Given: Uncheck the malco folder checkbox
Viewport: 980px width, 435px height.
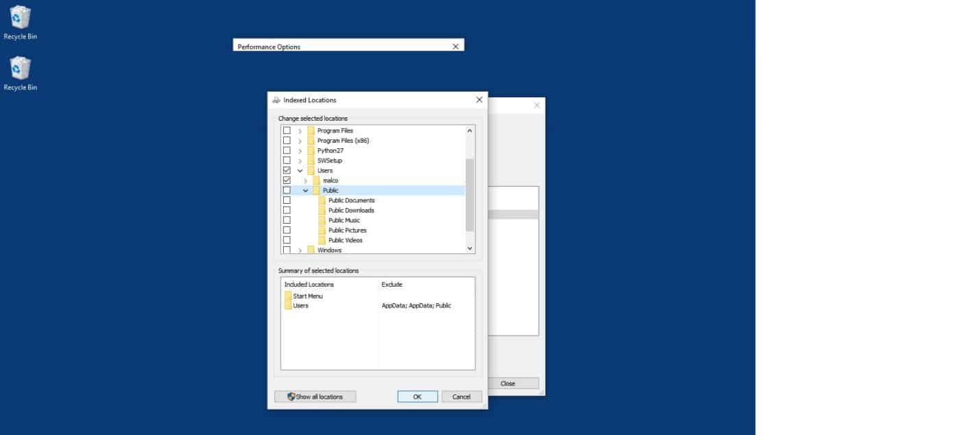Looking at the screenshot, I should point(287,180).
